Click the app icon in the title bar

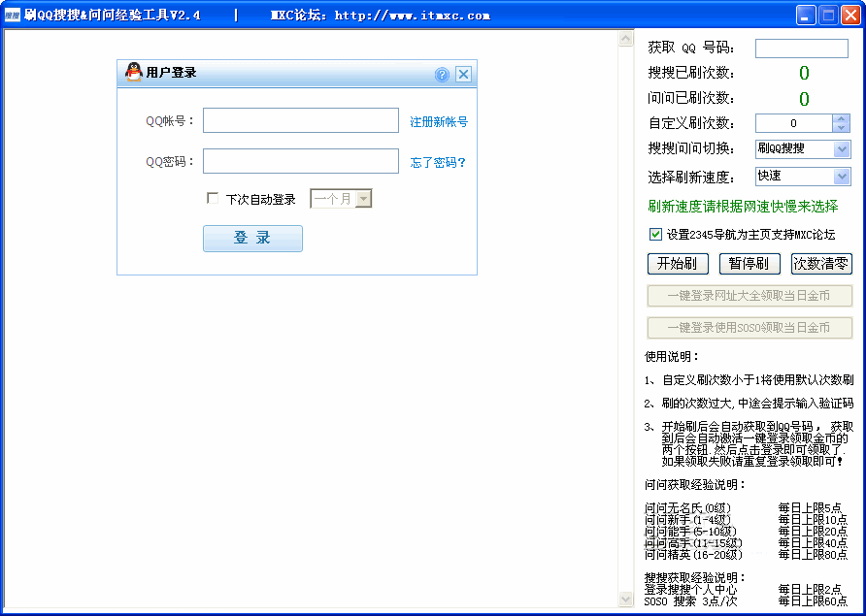[x=12, y=15]
